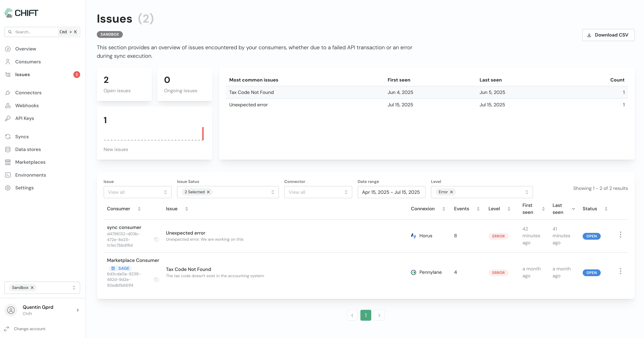Remove the Sandbox environment tag
This screenshot has width=644, height=338.
click(32, 288)
